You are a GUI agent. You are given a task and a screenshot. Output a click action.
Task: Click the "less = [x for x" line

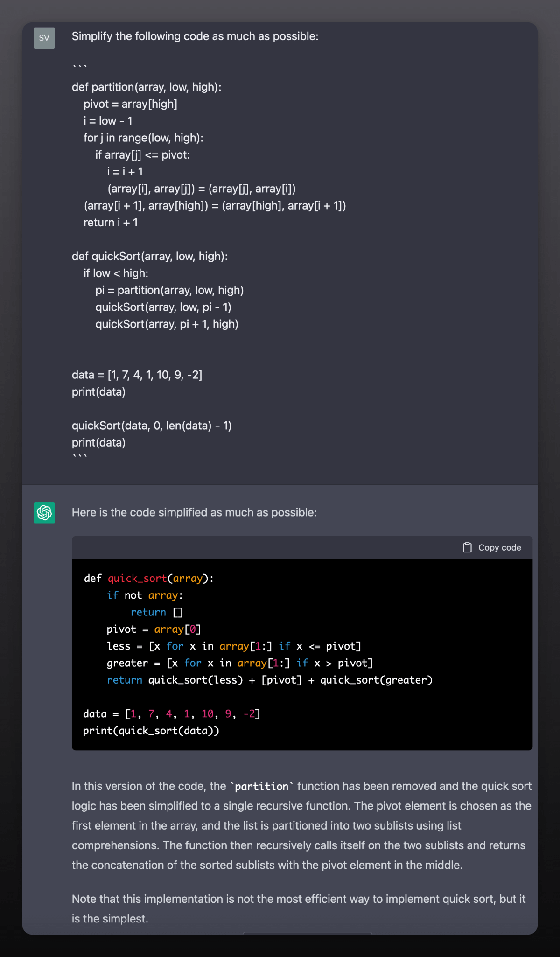(234, 646)
